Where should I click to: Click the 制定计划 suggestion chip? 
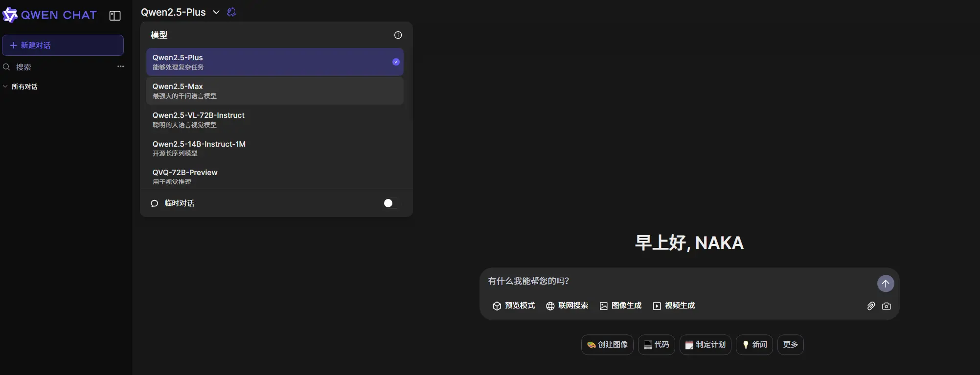pos(706,345)
